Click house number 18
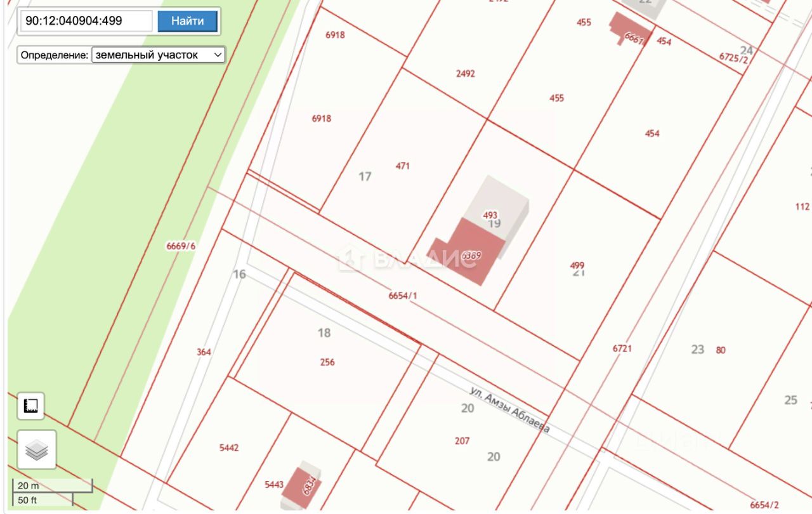Screen dimensions: 812x514 click(324, 333)
